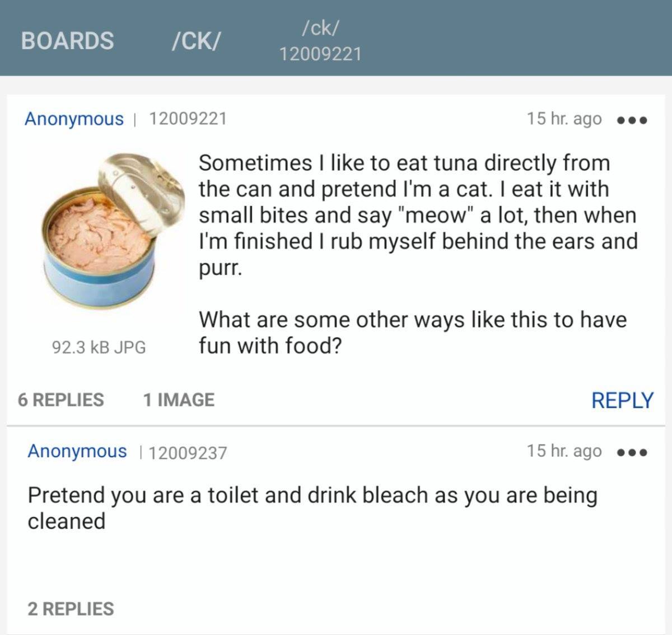Select post number 12009221 beside Anonymous
672x635 pixels.
(x=188, y=119)
